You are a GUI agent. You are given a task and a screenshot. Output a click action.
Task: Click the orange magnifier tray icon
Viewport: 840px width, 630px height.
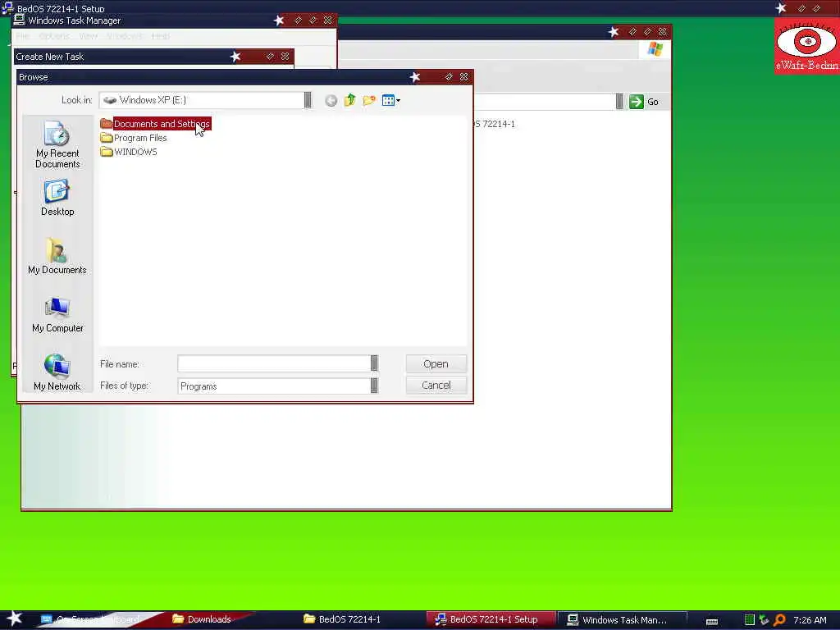[x=779, y=620]
